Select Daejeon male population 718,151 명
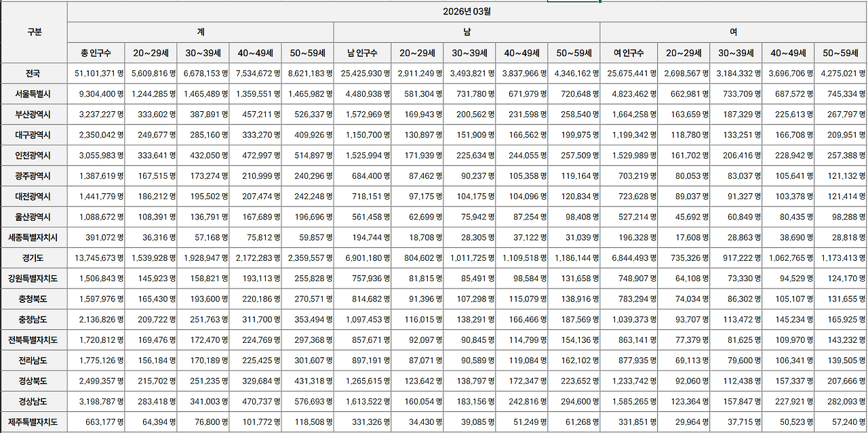The width and height of the screenshot is (868, 433). 363,197
